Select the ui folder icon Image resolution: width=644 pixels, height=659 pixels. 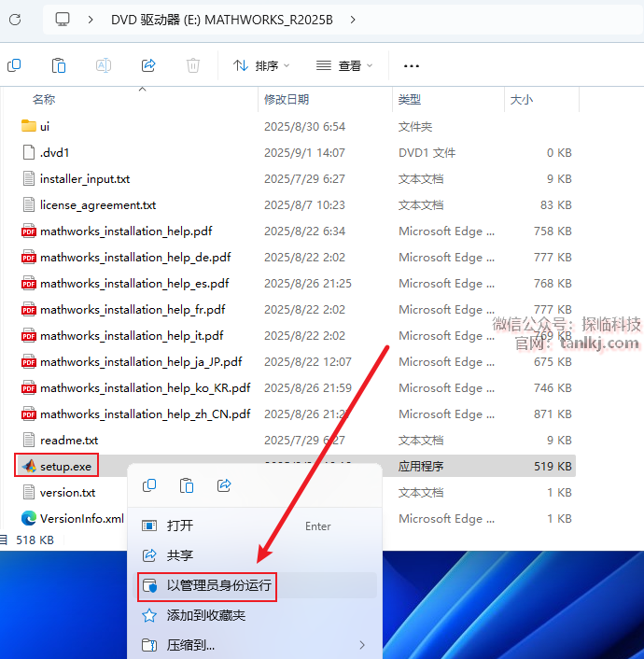coord(29,126)
